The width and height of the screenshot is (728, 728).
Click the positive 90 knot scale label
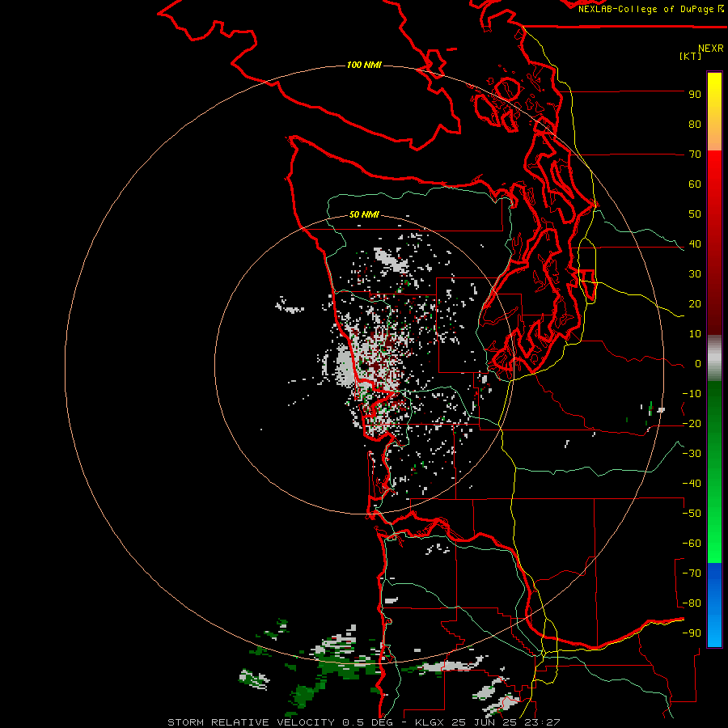pos(695,95)
